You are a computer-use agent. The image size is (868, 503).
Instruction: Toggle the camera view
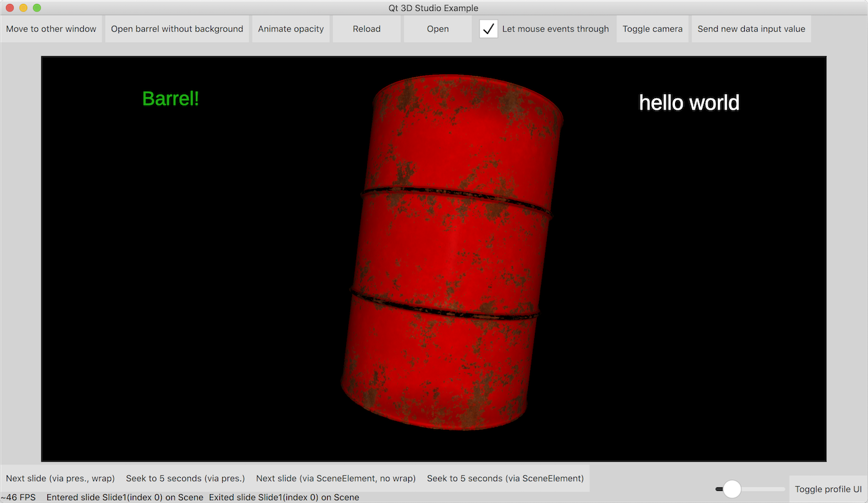(652, 29)
